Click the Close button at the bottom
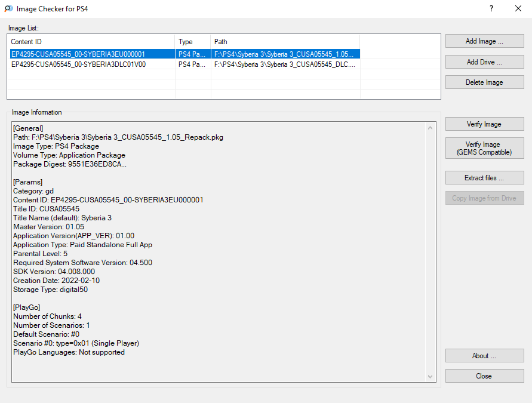Screen dimensions: 532x403 [484, 376]
